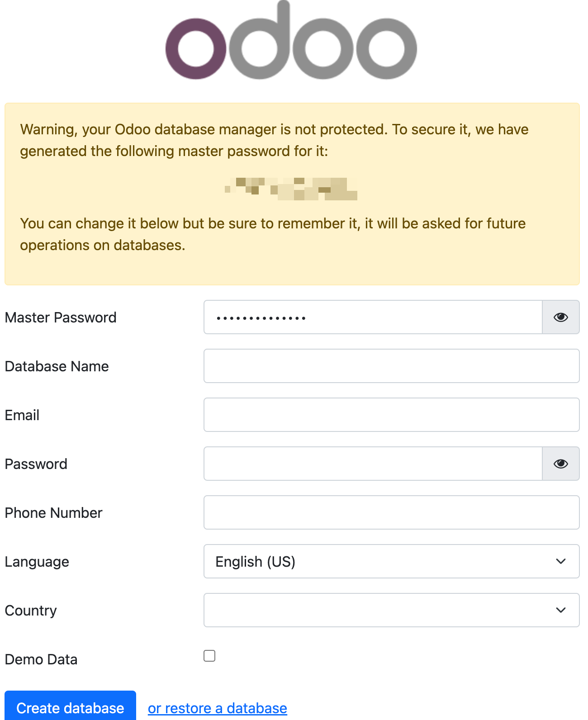Click the 'Country' label text

click(31, 611)
